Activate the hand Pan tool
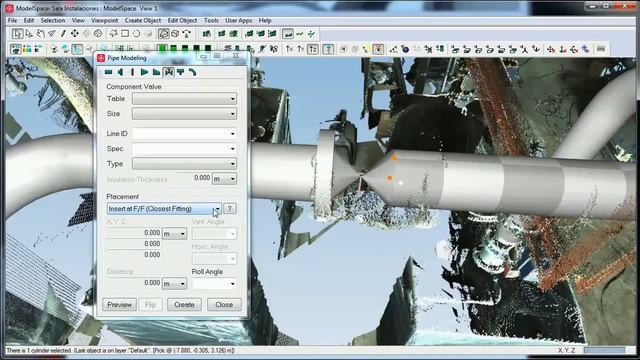The image size is (640, 360). click(x=40, y=34)
